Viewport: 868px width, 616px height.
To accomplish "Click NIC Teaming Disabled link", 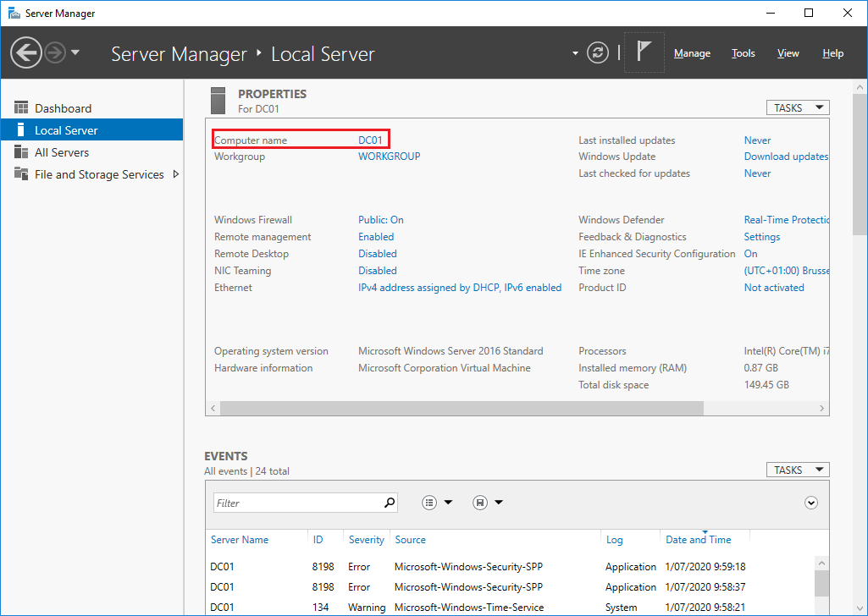I will pos(378,271).
